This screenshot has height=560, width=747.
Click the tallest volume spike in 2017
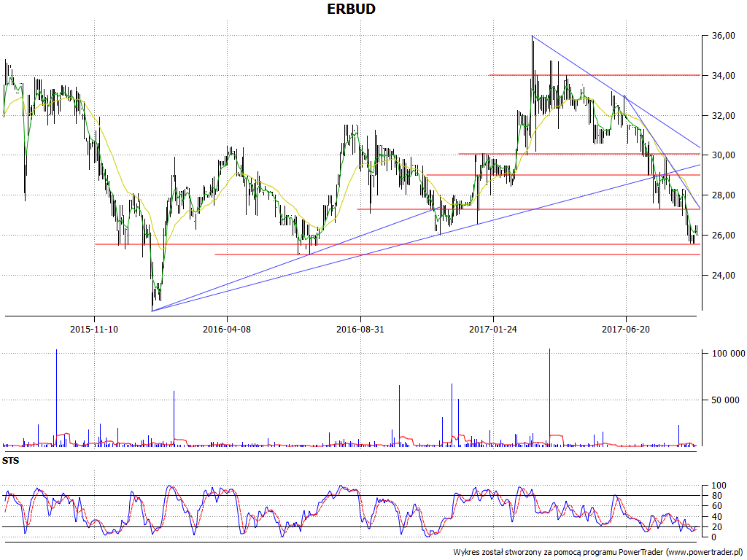point(549,397)
